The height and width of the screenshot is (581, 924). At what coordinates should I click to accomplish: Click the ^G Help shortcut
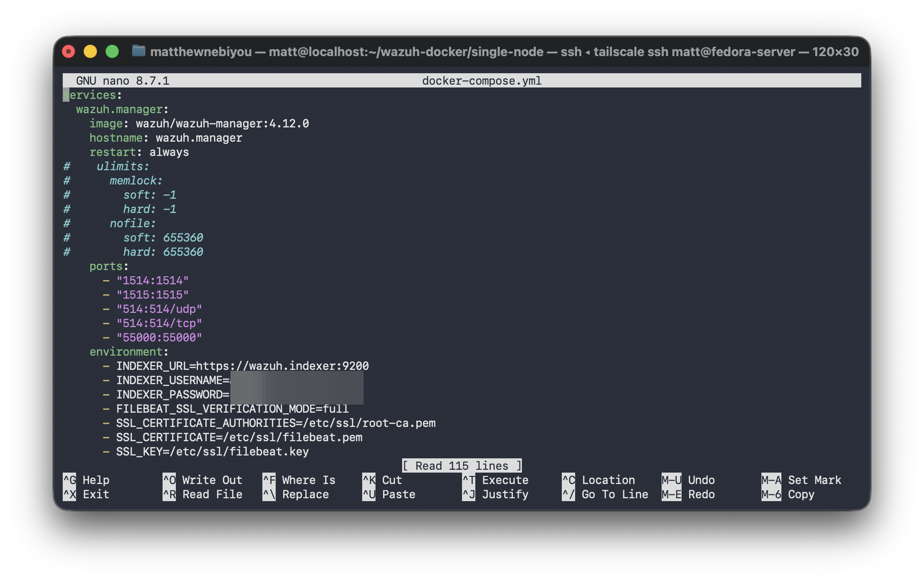(x=86, y=480)
